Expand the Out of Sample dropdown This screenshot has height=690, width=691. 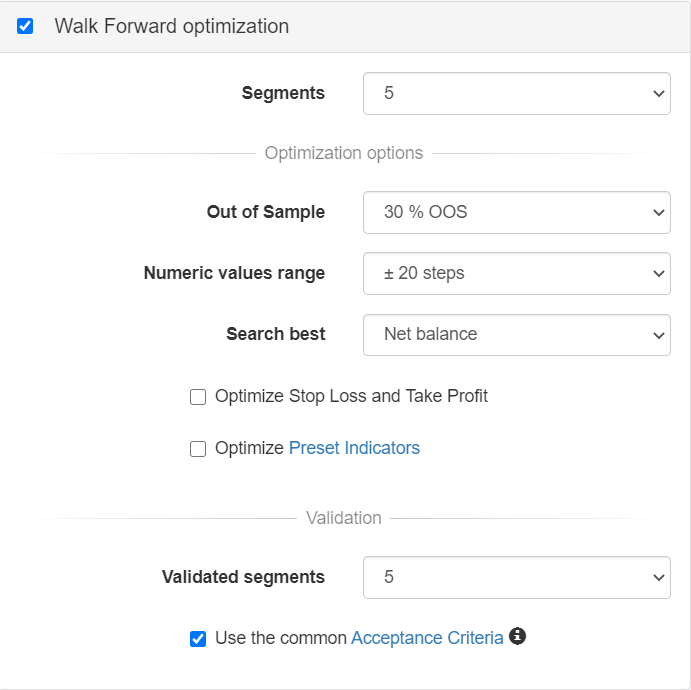pos(516,212)
